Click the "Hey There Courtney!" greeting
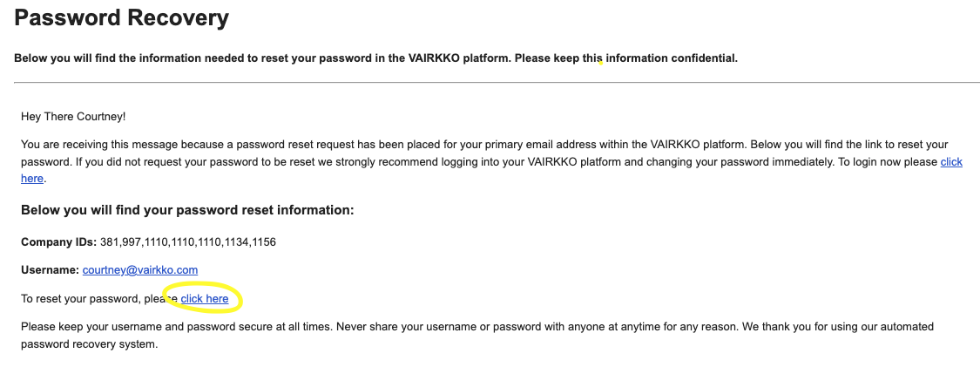 [x=74, y=116]
